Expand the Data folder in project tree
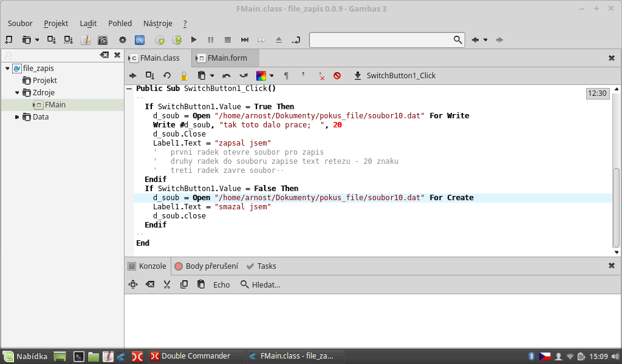Viewport: 622px width, 364px height. (17, 117)
